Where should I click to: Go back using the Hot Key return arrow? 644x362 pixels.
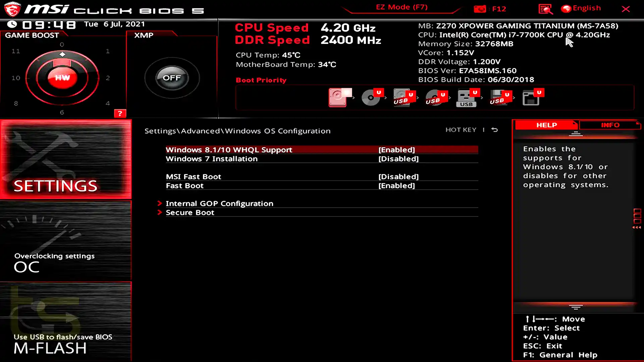pos(494,130)
